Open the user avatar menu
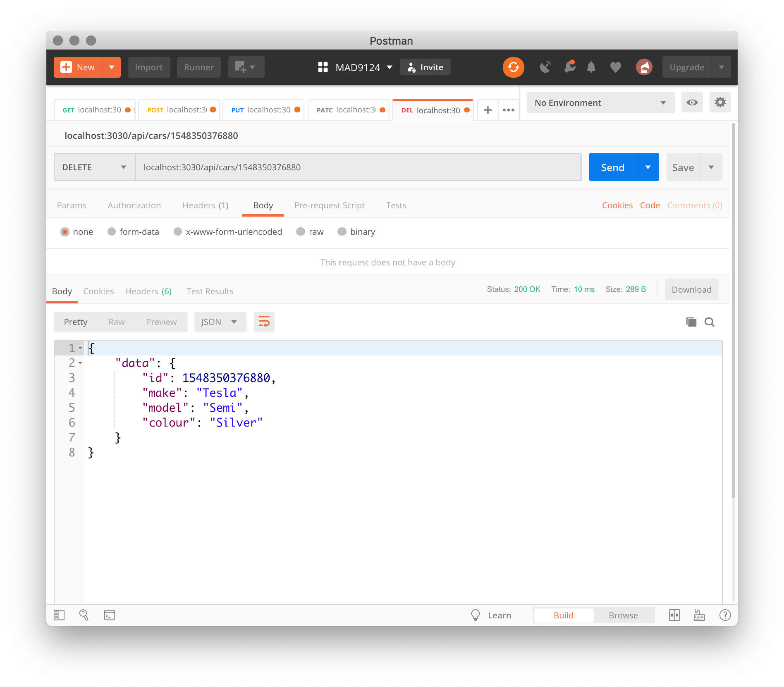Image resolution: width=784 pixels, height=687 pixels. [x=644, y=67]
